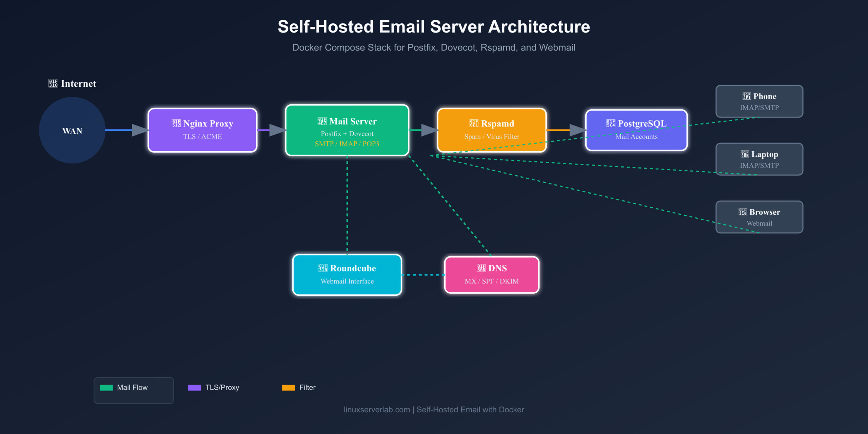Click the 'SMTP / IMAP / POP3' text
The width and height of the screenshot is (868, 434).
tap(347, 144)
